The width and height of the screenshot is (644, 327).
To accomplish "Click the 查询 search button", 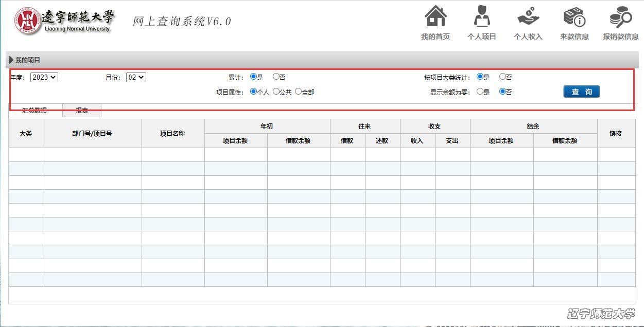I will click(581, 92).
